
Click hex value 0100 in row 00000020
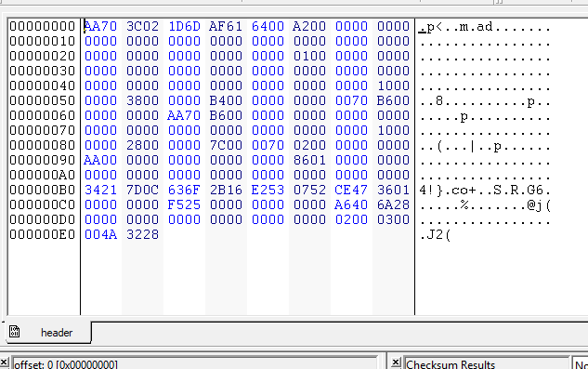click(x=309, y=56)
